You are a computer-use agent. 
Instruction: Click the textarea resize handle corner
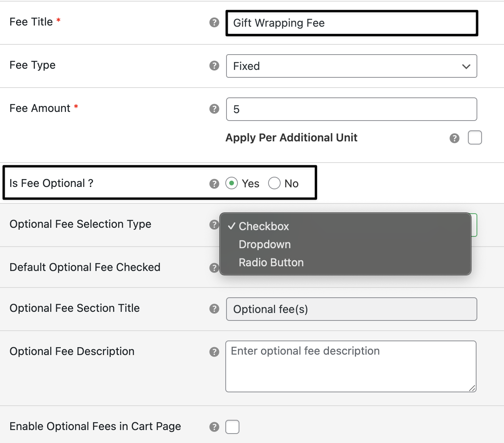[x=472, y=388]
